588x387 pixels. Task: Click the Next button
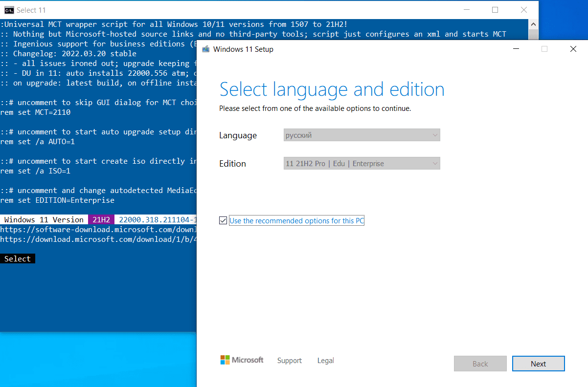coord(538,364)
